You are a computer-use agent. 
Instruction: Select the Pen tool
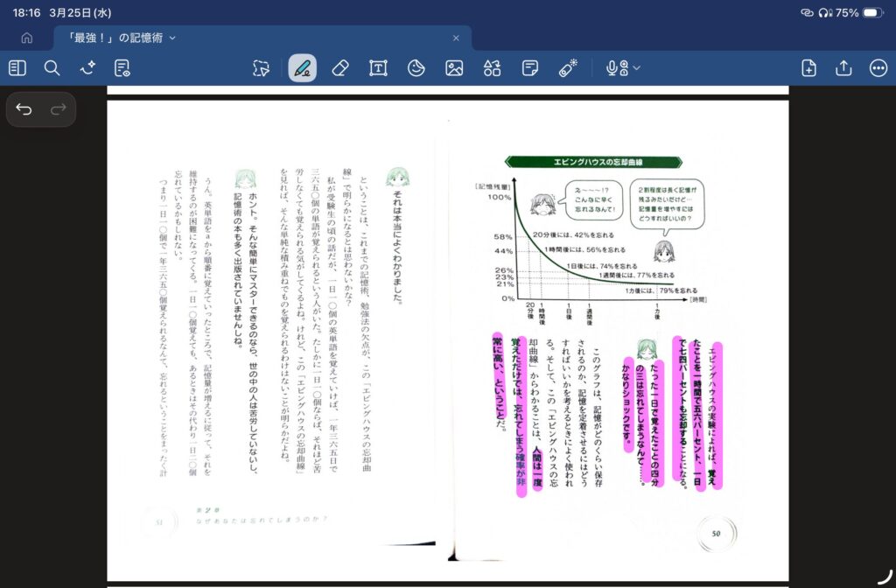pyautogui.click(x=303, y=68)
